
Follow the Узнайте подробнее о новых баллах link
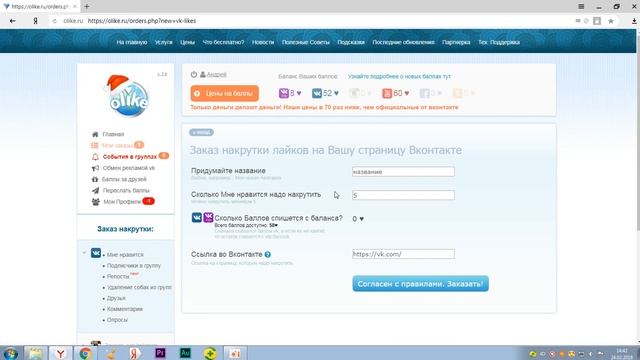399,76
